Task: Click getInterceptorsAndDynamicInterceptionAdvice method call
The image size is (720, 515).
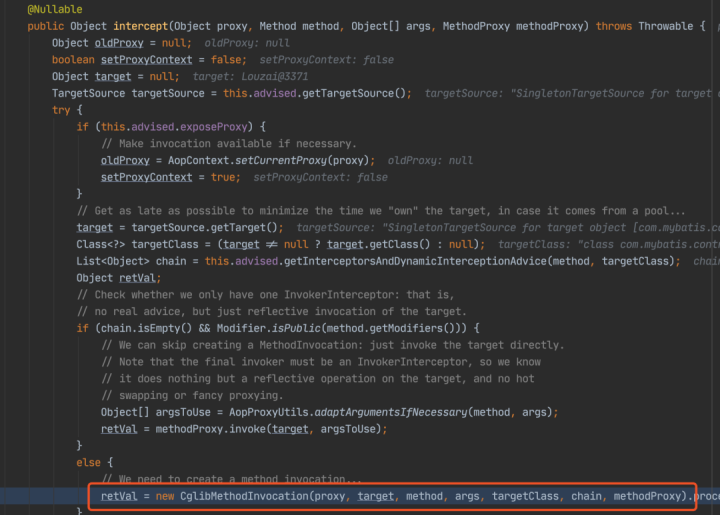Action: [416, 261]
